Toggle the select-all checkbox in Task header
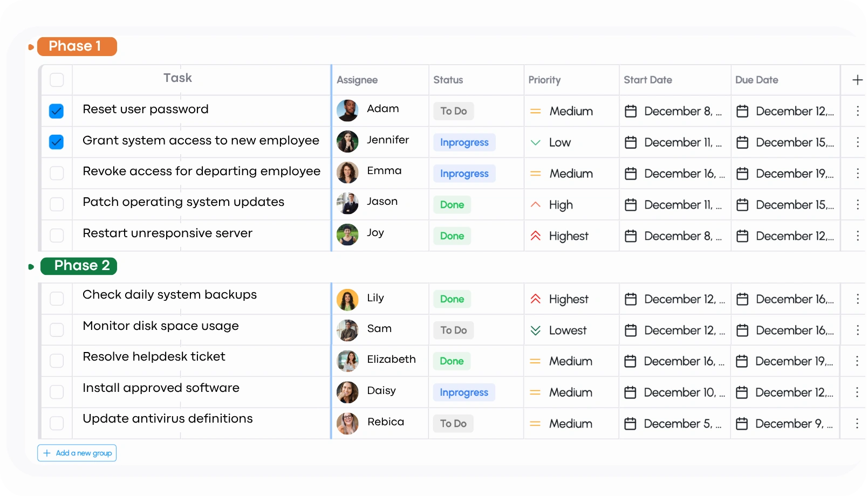The height and width of the screenshot is (497, 868). (57, 80)
